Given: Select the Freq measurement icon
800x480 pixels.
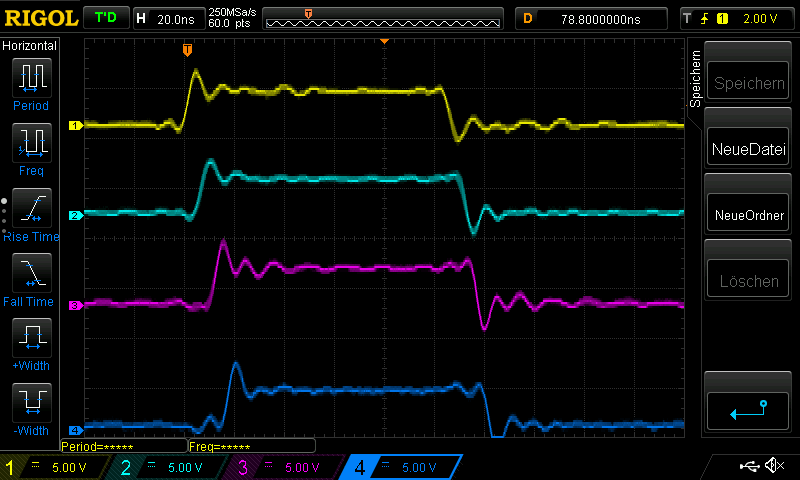Looking at the screenshot, I should (32, 142).
